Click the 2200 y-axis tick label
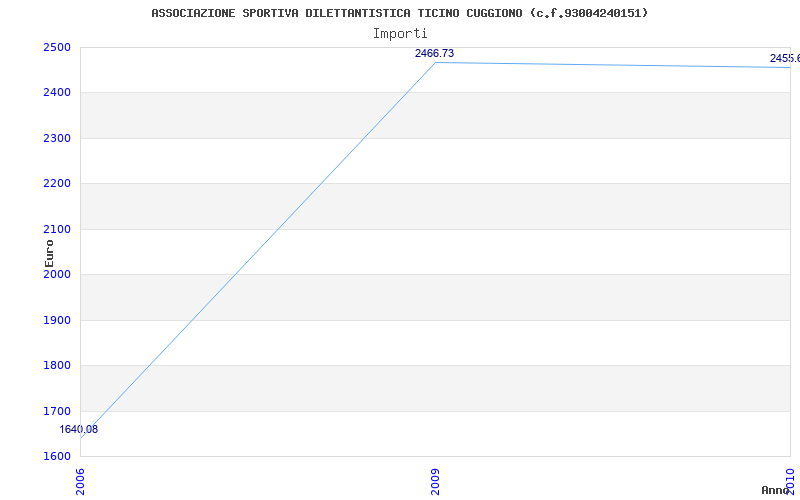Viewport: 800px width, 500px height. pos(57,184)
